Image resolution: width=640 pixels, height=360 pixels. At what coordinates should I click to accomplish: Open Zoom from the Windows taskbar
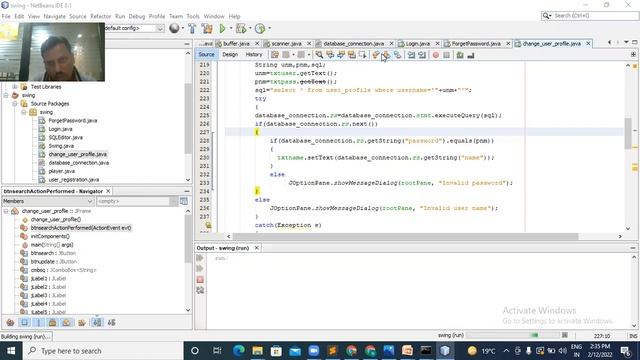coord(313,351)
